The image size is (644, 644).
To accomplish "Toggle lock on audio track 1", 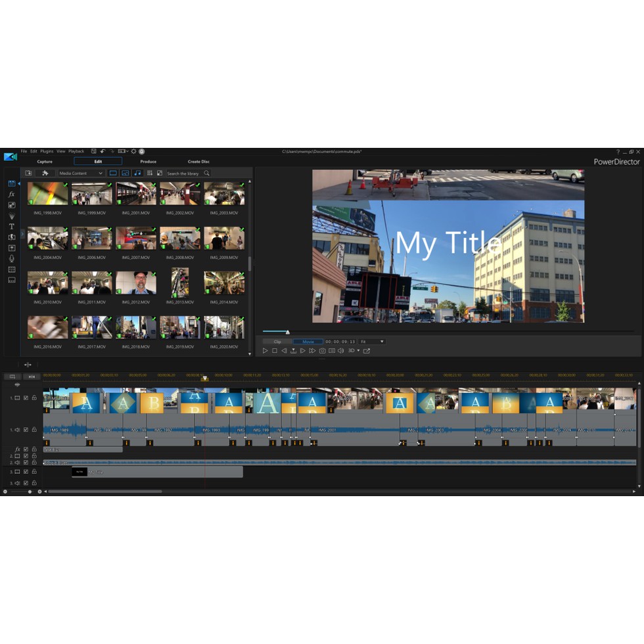I will click(x=34, y=430).
